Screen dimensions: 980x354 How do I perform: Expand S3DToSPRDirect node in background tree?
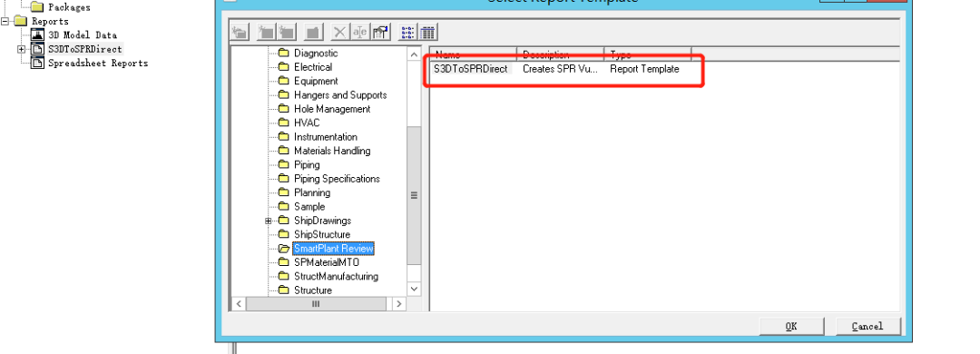(x=21, y=49)
